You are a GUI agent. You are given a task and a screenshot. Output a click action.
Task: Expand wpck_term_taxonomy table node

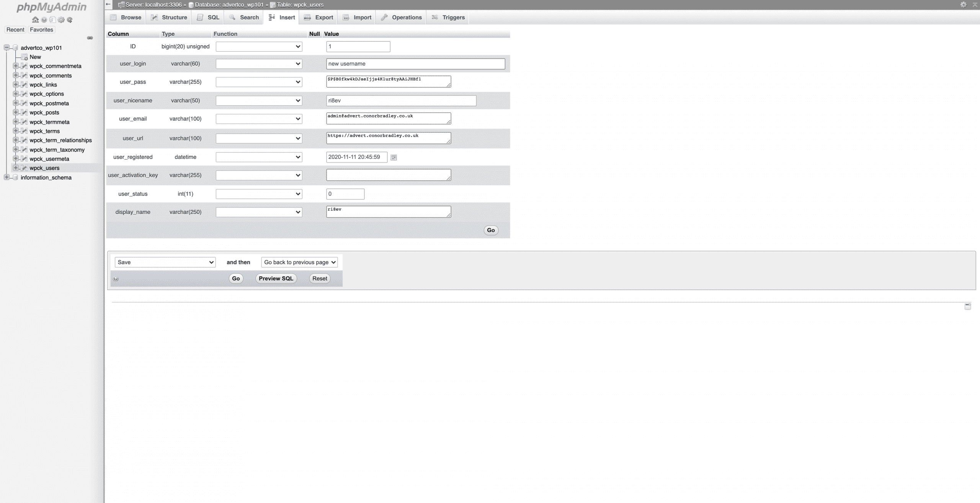point(15,149)
